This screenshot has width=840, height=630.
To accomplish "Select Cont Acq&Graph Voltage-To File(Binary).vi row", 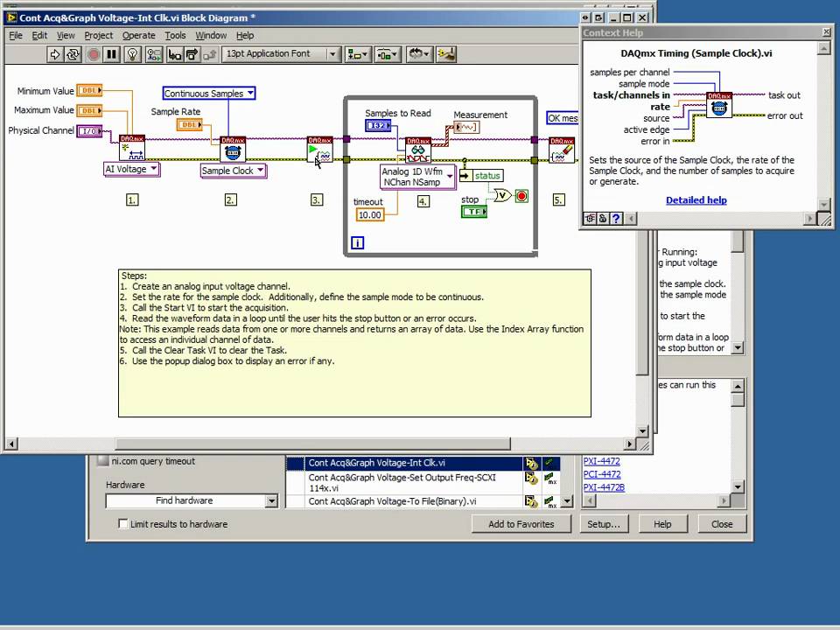I will tap(423, 501).
